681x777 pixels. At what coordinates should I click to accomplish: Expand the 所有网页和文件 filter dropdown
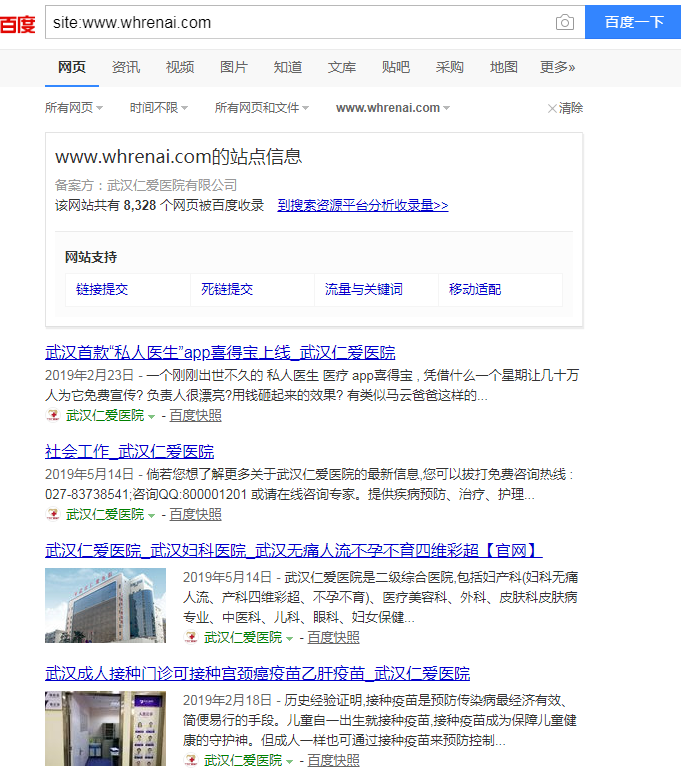point(262,108)
